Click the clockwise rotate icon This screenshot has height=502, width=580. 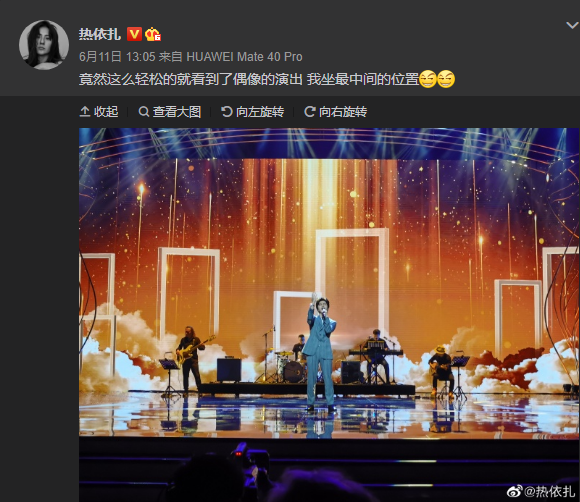[310, 111]
